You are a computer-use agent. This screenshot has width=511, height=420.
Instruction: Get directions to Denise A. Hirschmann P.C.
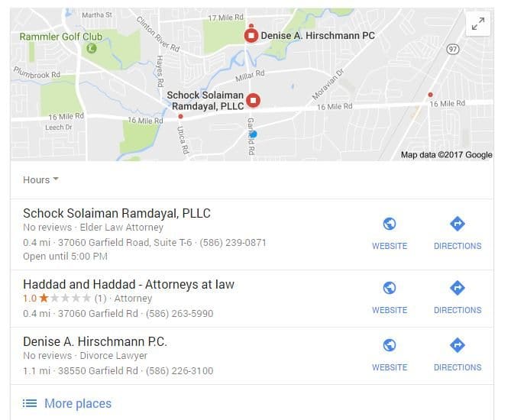click(458, 354)
